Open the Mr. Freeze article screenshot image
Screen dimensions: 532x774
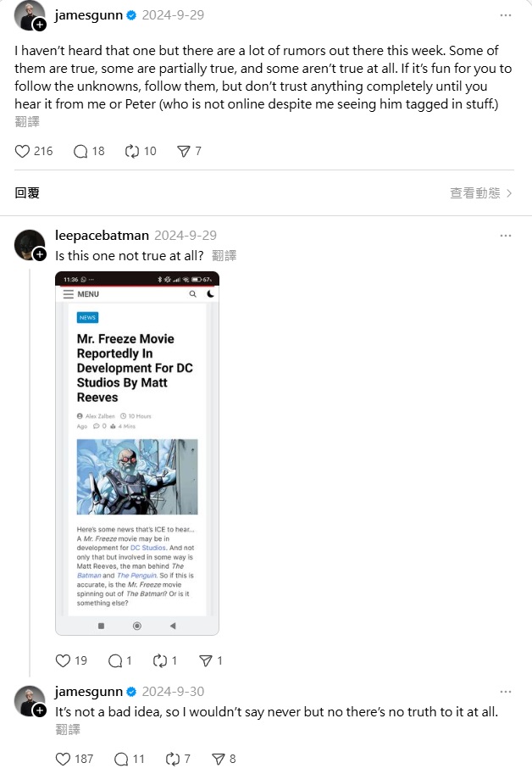[137, 454]
